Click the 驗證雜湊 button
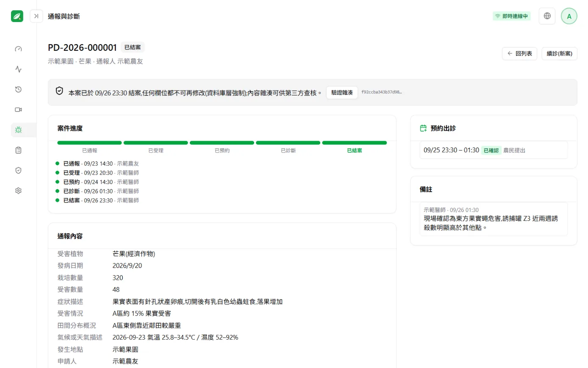This screenshot has height=368, width=588. pos(342,92)
